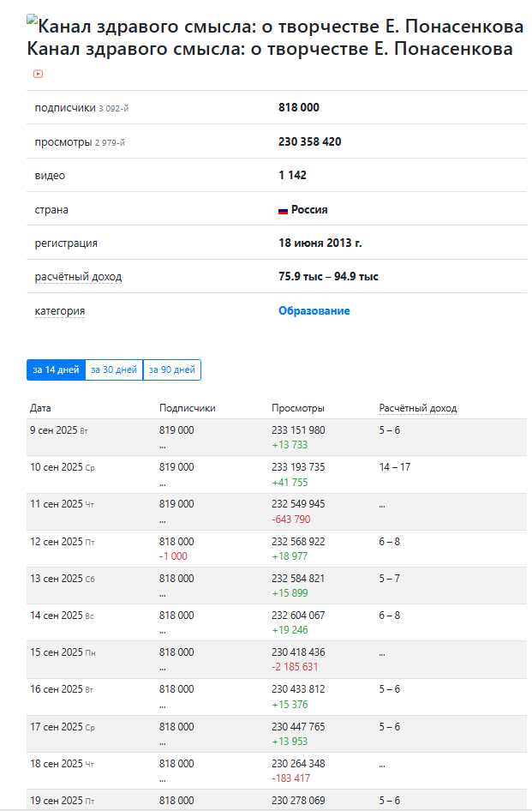
Task: Open the YouTube channel icon link
Action: 39,74
